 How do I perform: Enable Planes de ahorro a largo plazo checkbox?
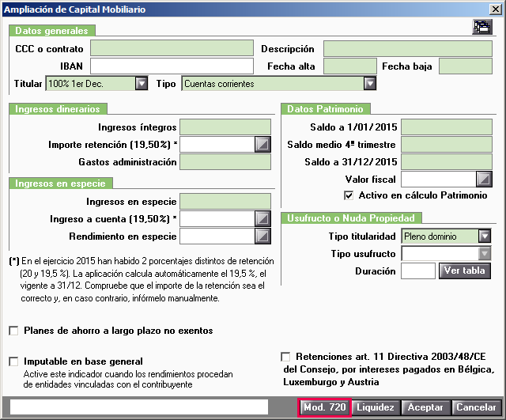click(13, 331)
